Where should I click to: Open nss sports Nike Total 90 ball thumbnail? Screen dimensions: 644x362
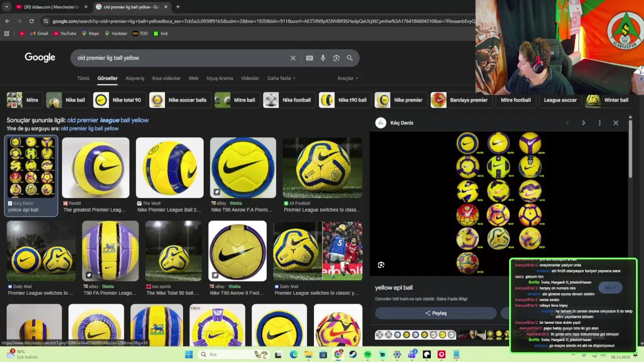click(x=174, y=251)
